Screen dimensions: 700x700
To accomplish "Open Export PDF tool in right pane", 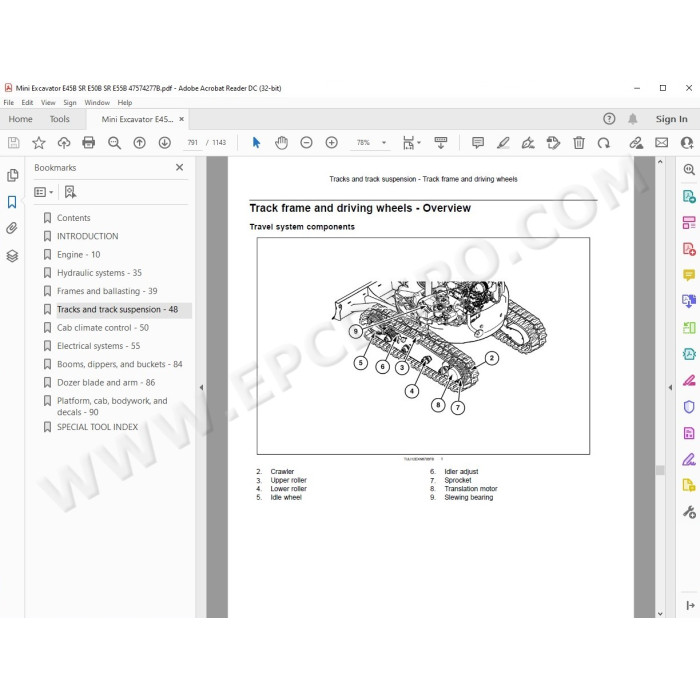I will [x=689, y=196].
